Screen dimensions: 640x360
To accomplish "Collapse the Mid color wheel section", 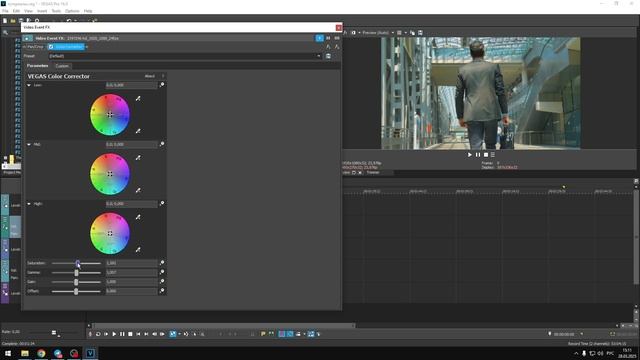I will (x=29, y=144).
